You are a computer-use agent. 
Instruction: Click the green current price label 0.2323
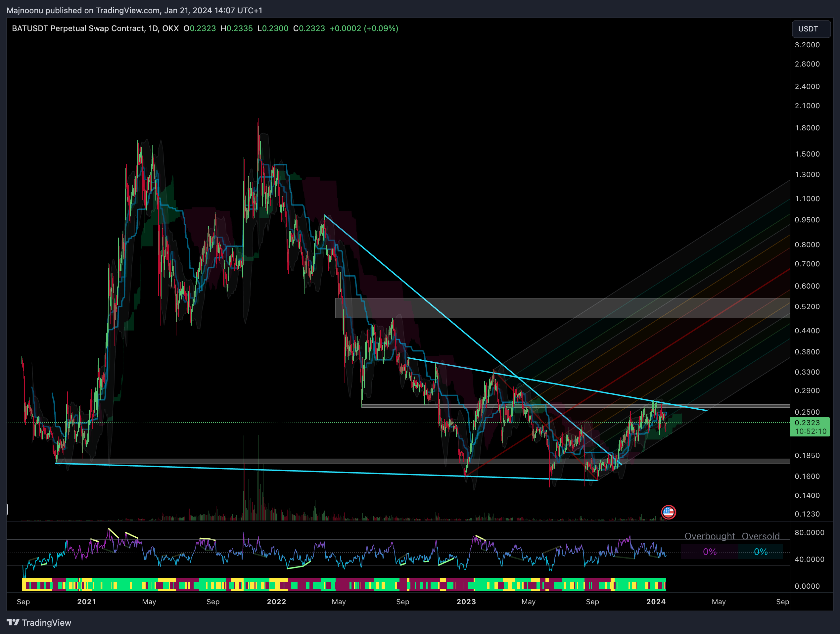(807, 423)
